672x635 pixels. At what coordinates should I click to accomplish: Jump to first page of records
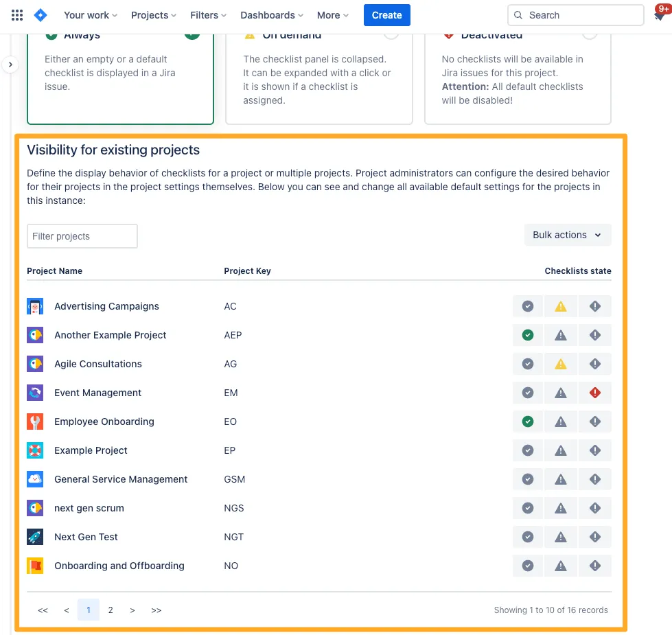point(43,610)
